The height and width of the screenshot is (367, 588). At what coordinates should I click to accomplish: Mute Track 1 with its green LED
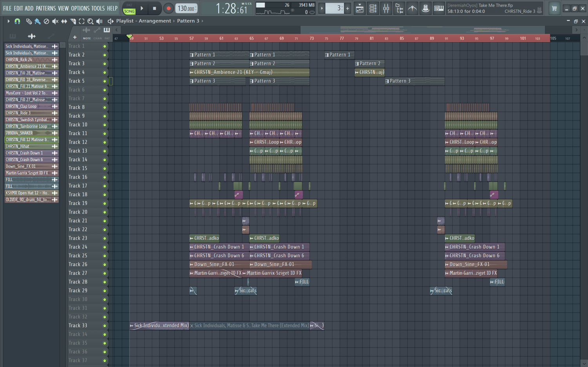point(105,46)
